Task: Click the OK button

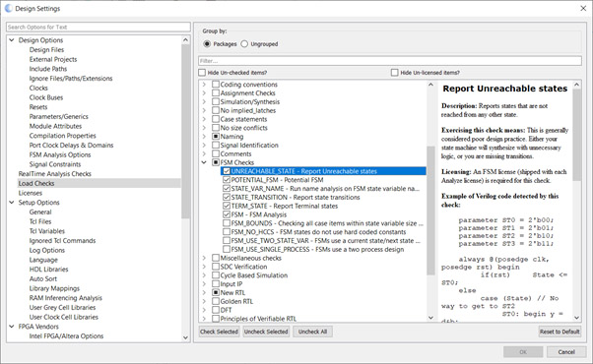Action: click(523, 352)
